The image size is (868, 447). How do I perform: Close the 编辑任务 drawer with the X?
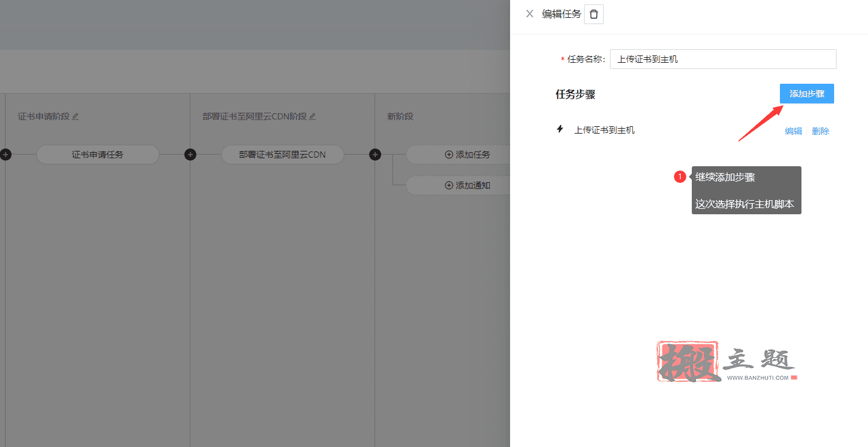point(529,14)
